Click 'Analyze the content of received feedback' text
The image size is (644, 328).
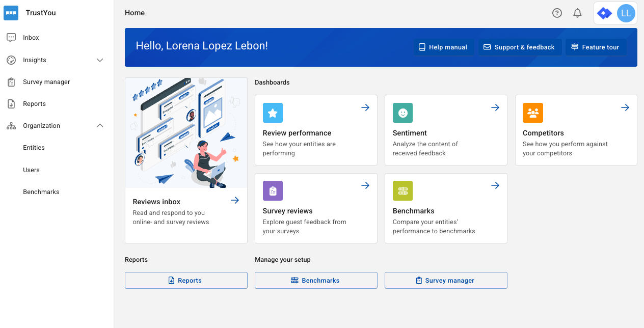425,149
